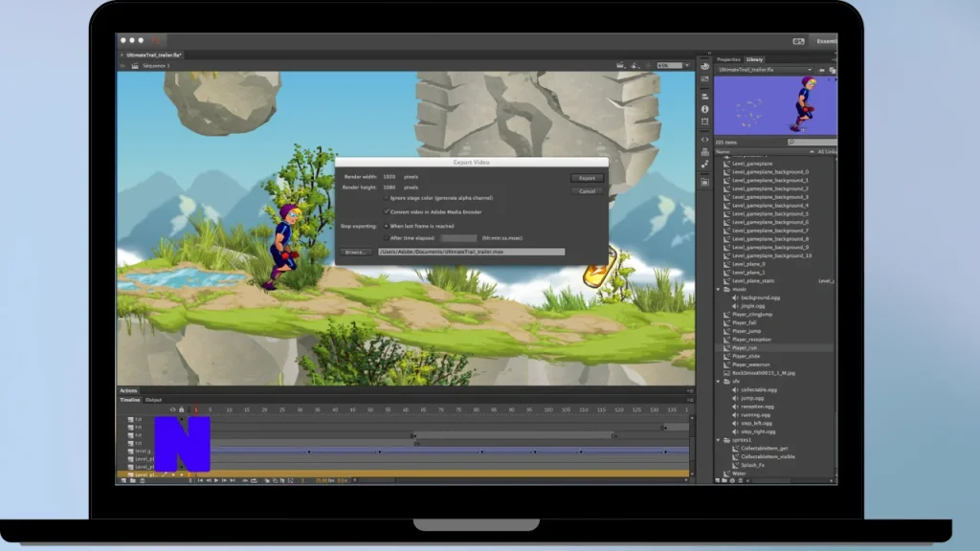Viewport: 980px width, 551px height.
Task: Click the Center Frame icon in timeline
Action: (x=245, y=480)
